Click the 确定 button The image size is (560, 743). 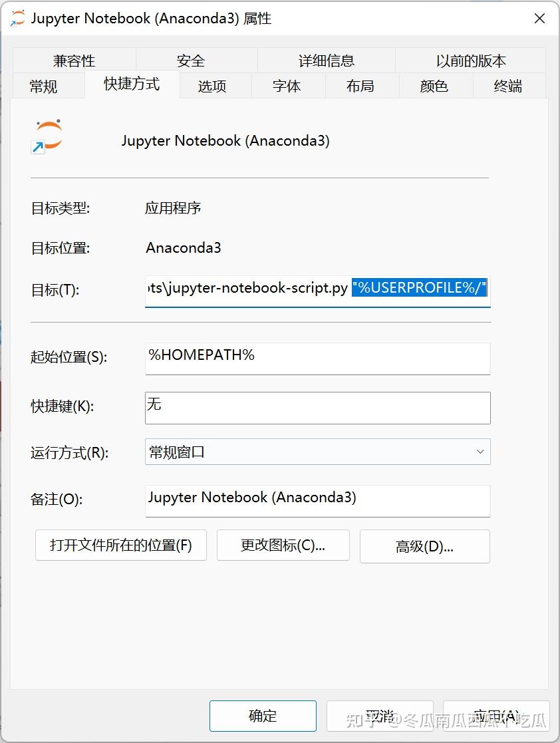coord(262,716)
